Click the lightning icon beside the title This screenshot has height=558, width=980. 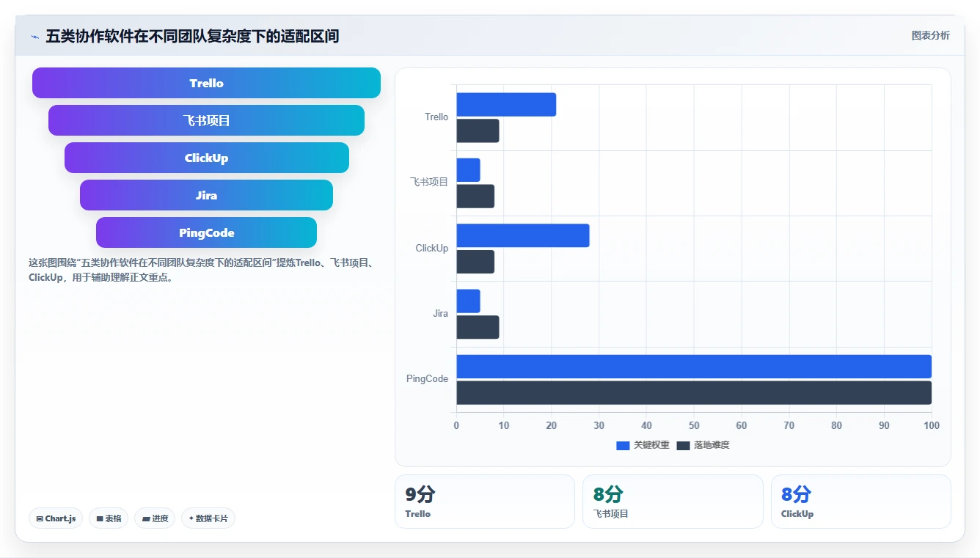(34, 37)
